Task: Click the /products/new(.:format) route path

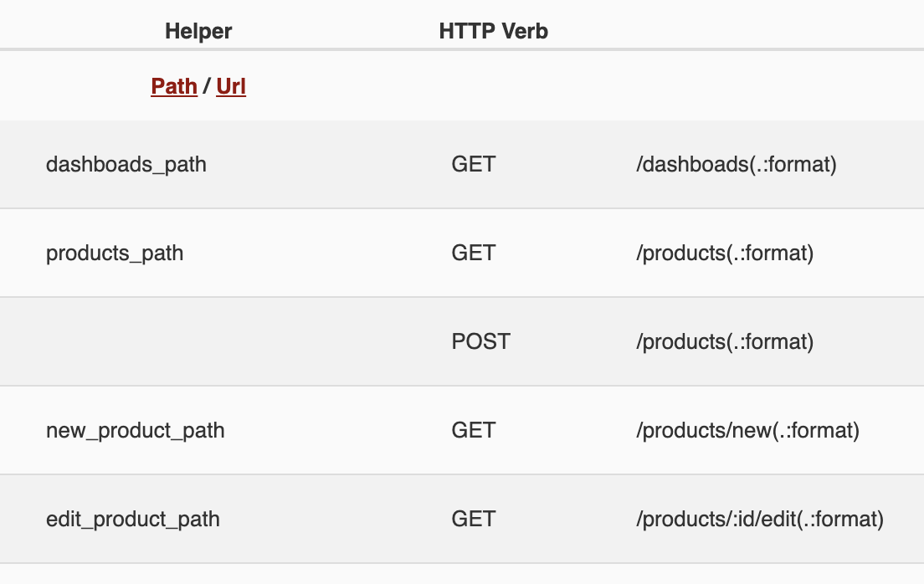Action: [x=748, y=430]
